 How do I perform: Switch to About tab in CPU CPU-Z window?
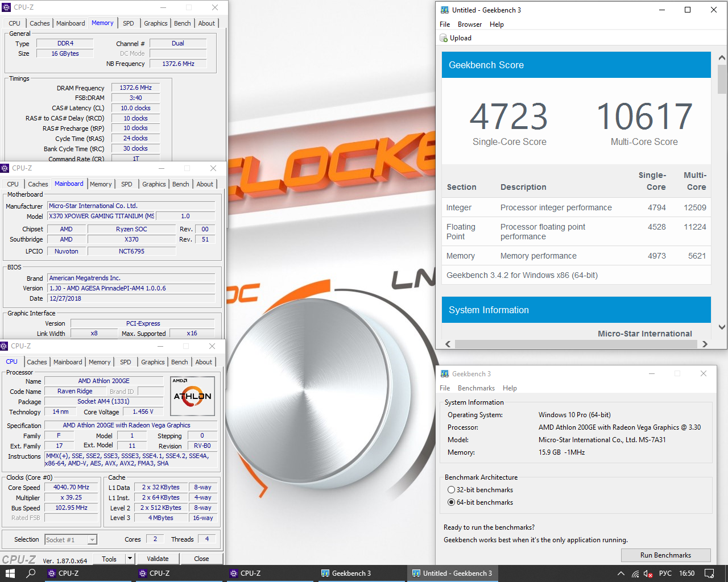point(204,362)
